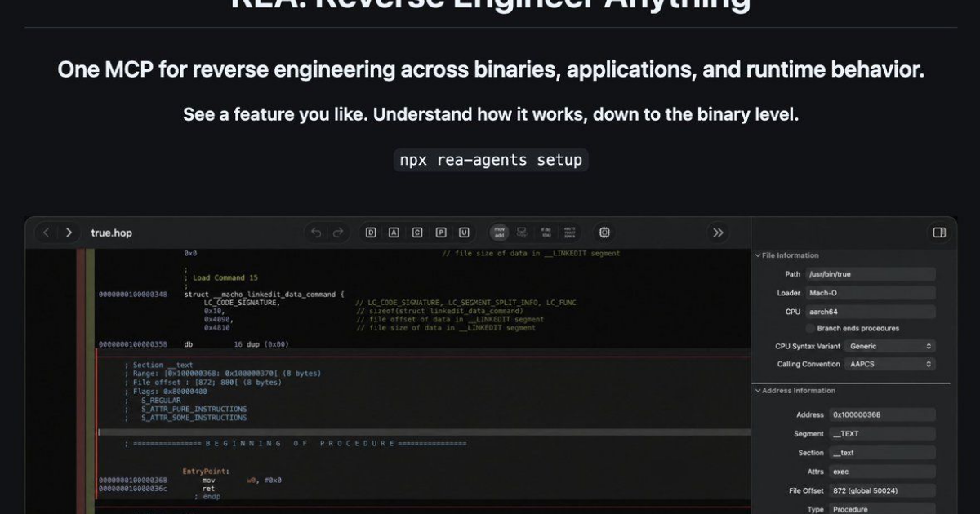Mark as Data with D button
The height and width of the screenshot is (514, 980).
(x=371, y=233)
